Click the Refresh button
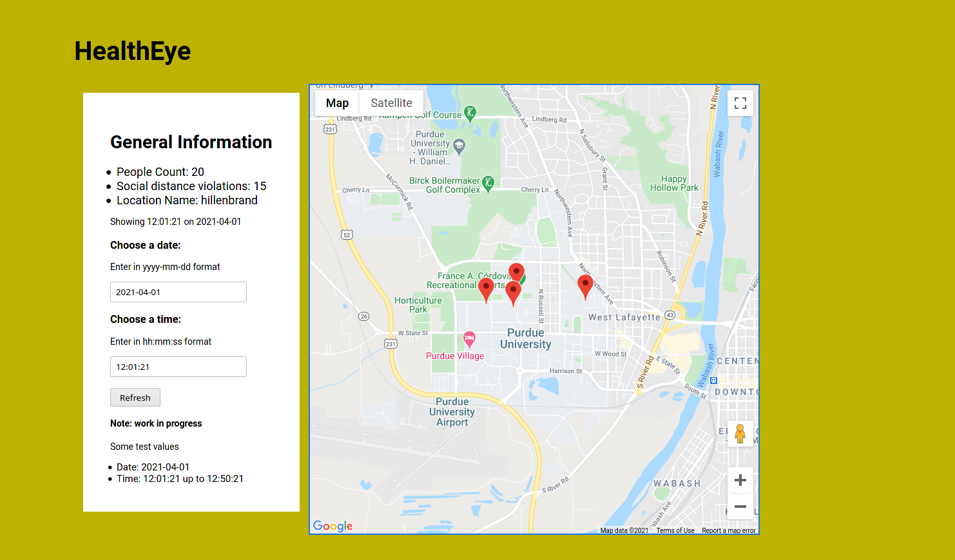This screenshot has height=560, width=955. point(135,398)
